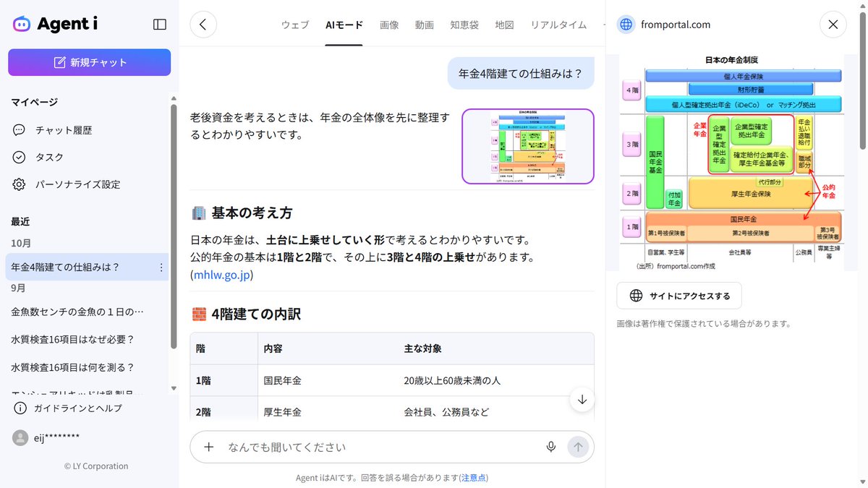Click the 国民年金 table cell
This screenshot has height=488, width=868.
[283, 380]
